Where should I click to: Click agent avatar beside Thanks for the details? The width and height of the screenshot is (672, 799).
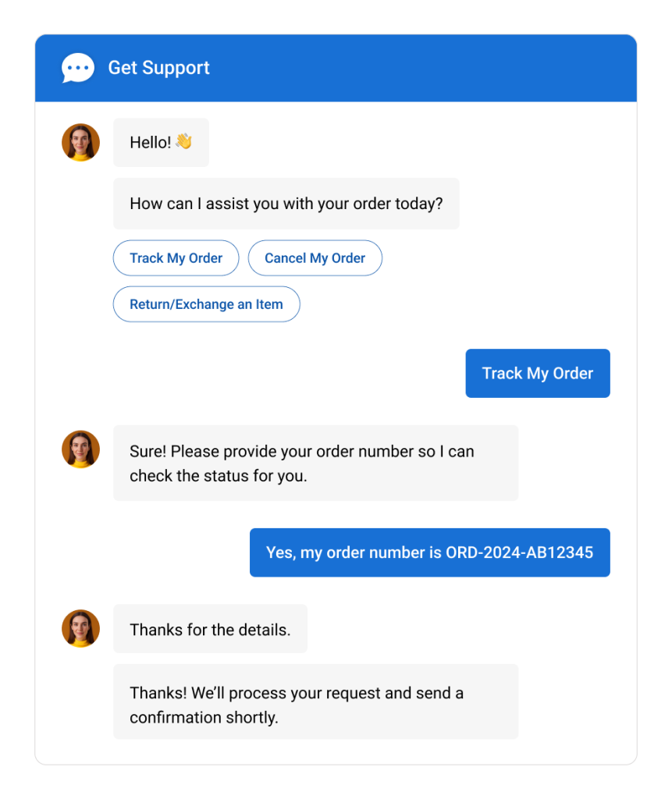point(80,628)
